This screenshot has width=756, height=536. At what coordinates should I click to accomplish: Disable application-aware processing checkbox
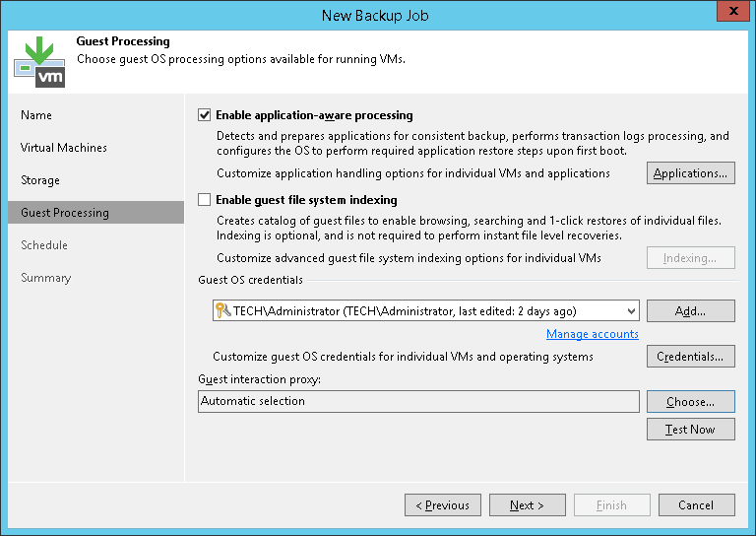point(205,115)
